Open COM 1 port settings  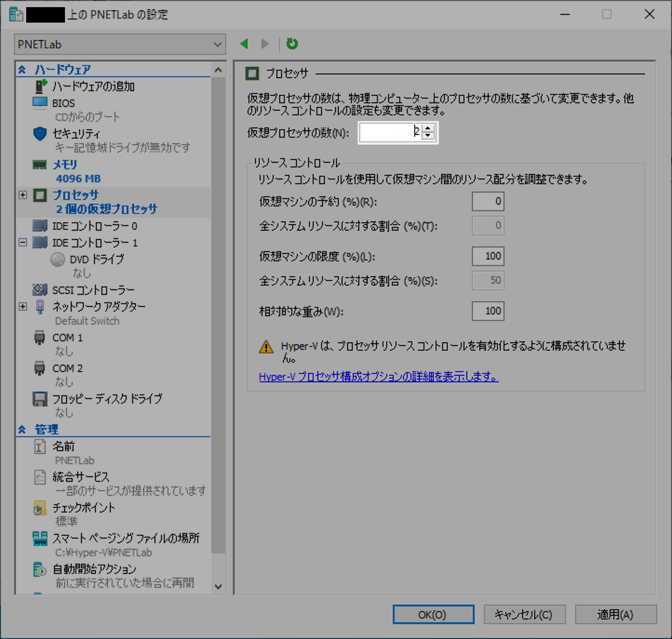point(67,337)
